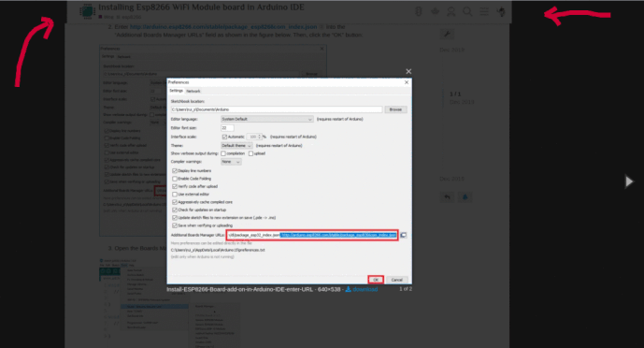Open the hamburger menu in forum header
This screenshot has height=348, width=644.
pos(484,11)
